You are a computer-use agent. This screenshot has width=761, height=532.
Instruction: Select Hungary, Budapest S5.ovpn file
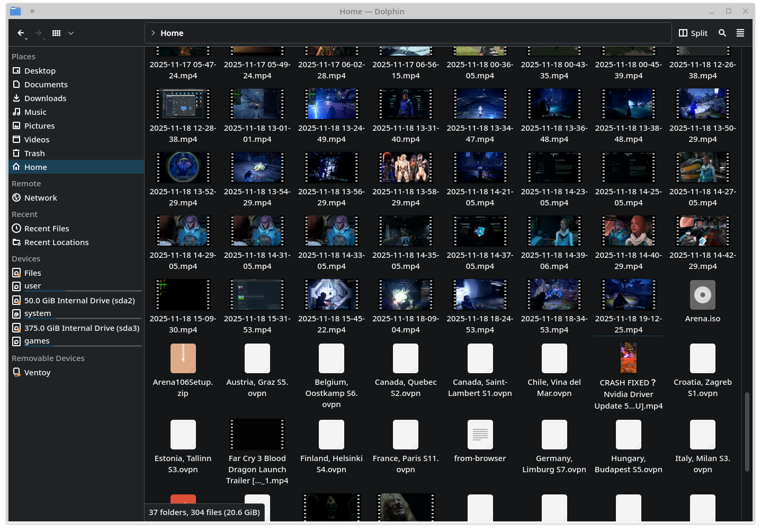pyautogui.click(x=629, y=447)
